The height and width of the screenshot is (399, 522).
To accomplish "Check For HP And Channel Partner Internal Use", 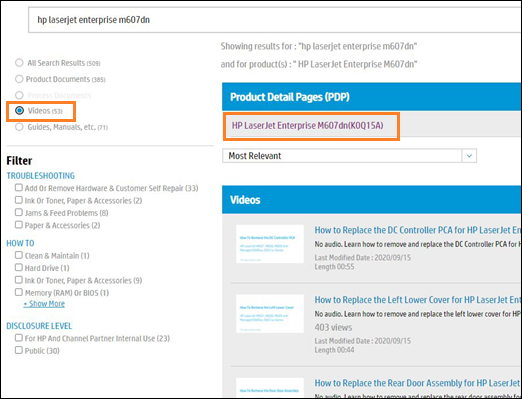I will click(19, 338).
